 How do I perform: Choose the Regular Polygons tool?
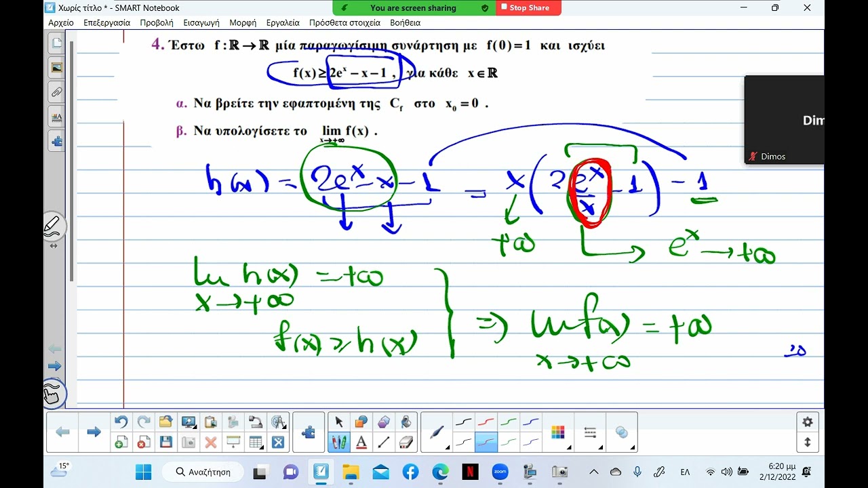tap(384, 422)
